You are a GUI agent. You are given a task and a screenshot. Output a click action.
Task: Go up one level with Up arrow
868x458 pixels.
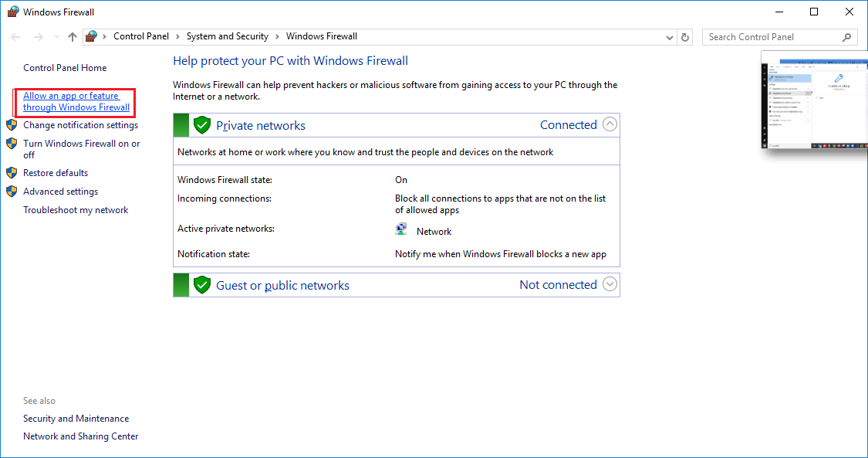coord(73,37)
